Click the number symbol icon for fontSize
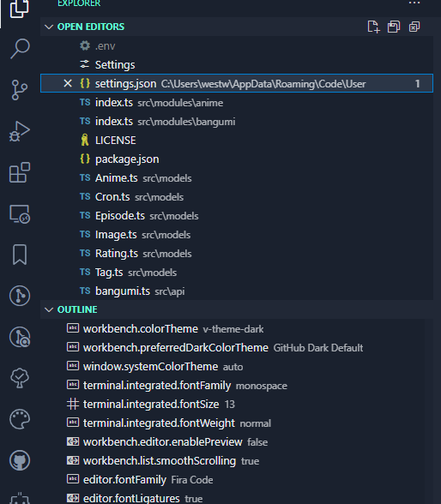 pyautogui.click(x=73, y=404)
